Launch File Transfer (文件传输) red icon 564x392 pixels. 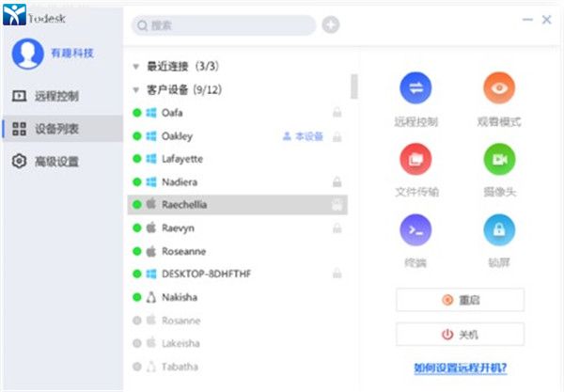pos(415,160)
